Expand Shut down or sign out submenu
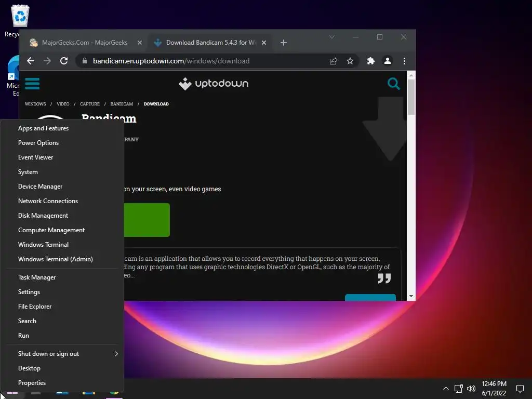Image resolution: width=532 pixels, height=399 pixels. [x=62, y=354]
